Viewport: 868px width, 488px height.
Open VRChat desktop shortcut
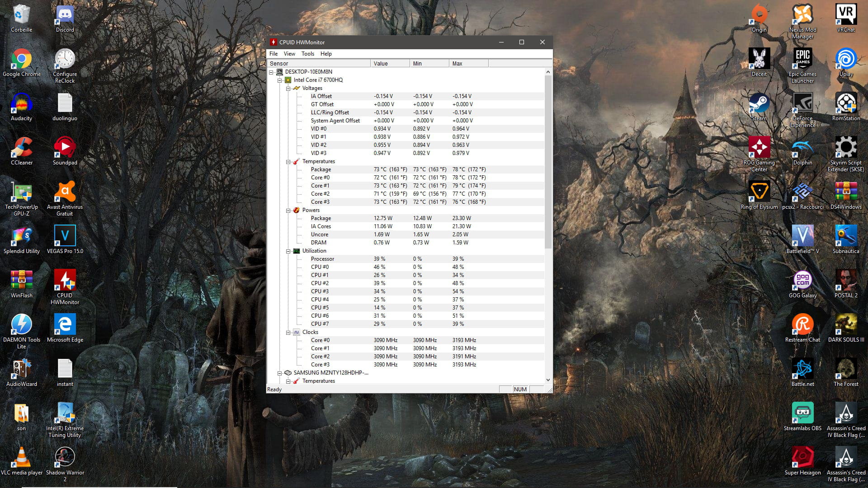click(846, 19)
